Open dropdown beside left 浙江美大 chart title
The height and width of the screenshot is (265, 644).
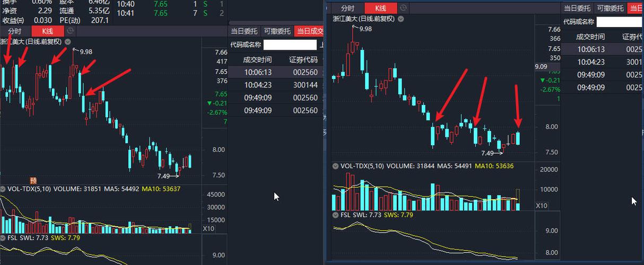68,41
